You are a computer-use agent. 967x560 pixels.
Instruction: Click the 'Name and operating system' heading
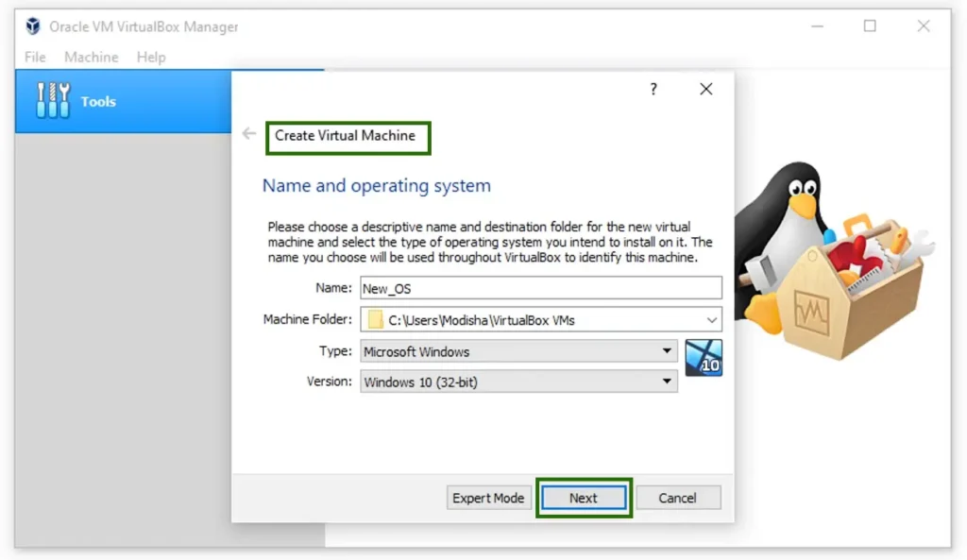point(377,186)
